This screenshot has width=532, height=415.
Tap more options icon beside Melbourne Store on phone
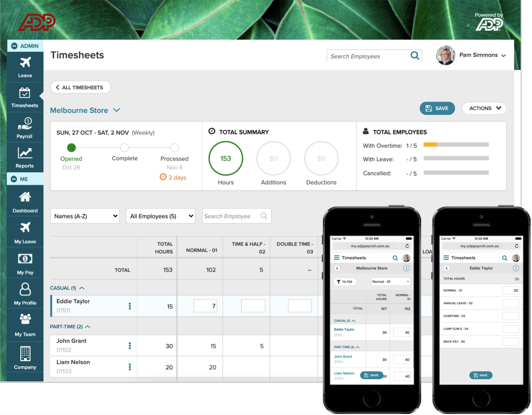coord(407,268)
